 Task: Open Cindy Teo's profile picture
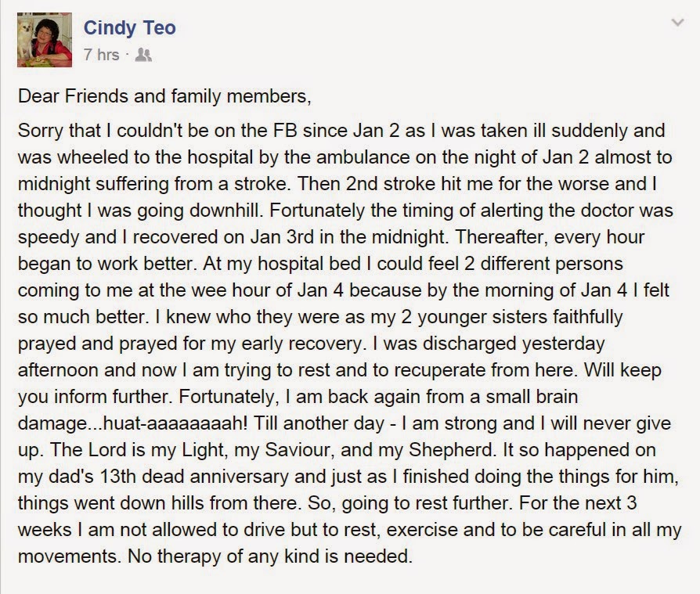coord(45,38)
